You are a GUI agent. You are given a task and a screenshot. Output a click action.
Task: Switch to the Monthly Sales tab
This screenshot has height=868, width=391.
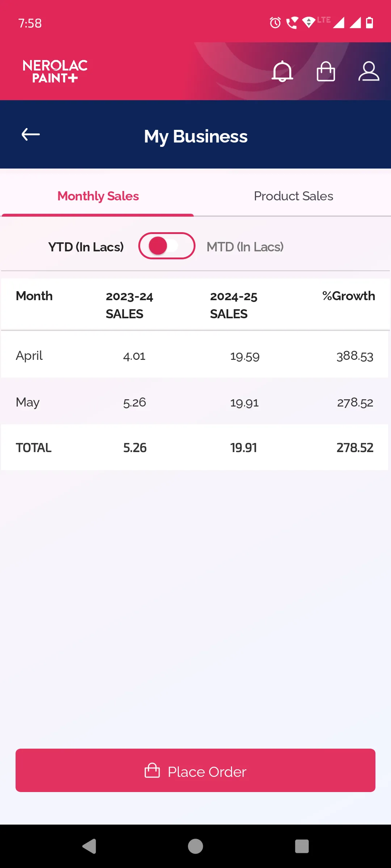pyautogui.click(x=98, y=196)
